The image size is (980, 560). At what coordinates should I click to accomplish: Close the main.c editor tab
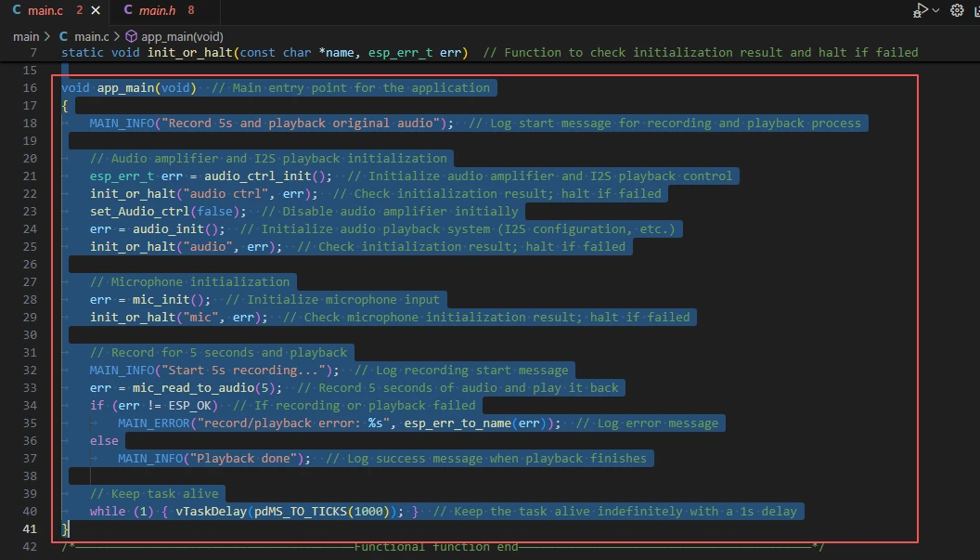tap(96, 10)
